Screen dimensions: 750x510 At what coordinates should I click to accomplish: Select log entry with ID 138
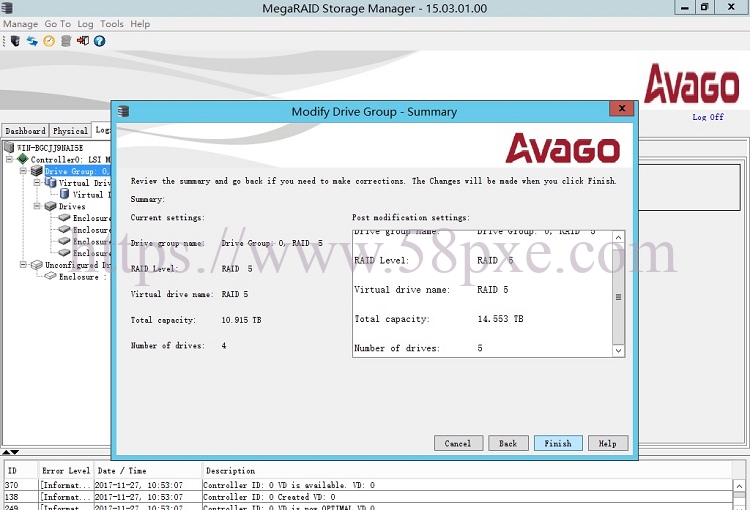[368, 497]
